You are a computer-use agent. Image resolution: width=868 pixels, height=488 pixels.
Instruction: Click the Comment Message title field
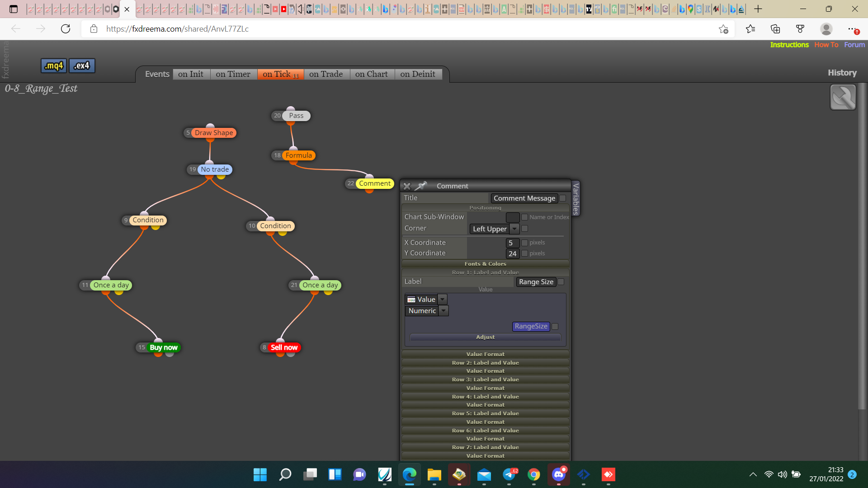point(524,198)
